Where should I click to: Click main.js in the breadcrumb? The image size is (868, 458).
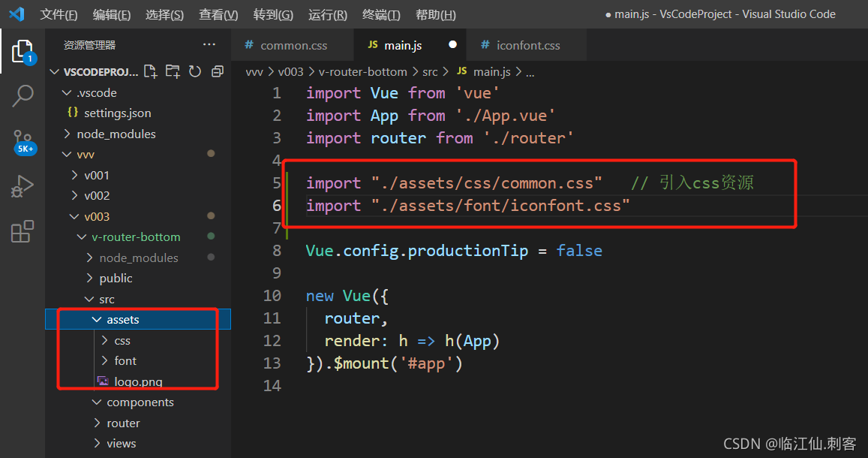tap(491, 71)
